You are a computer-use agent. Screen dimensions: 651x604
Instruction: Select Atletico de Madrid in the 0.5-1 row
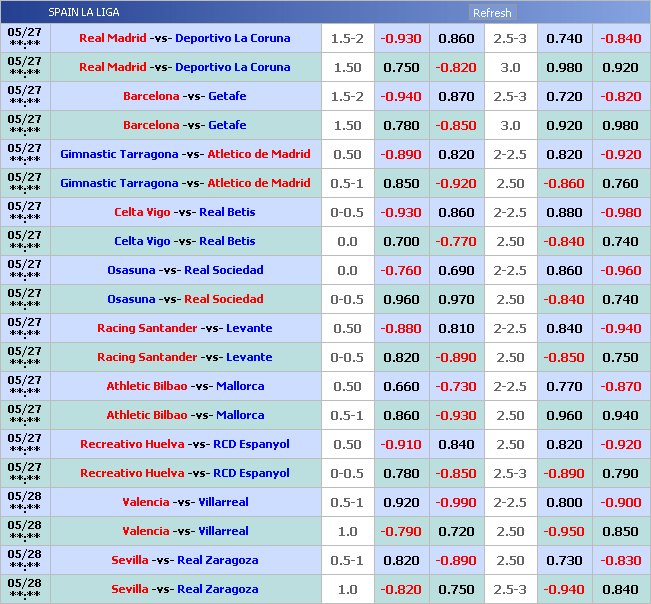click(258, 183)
